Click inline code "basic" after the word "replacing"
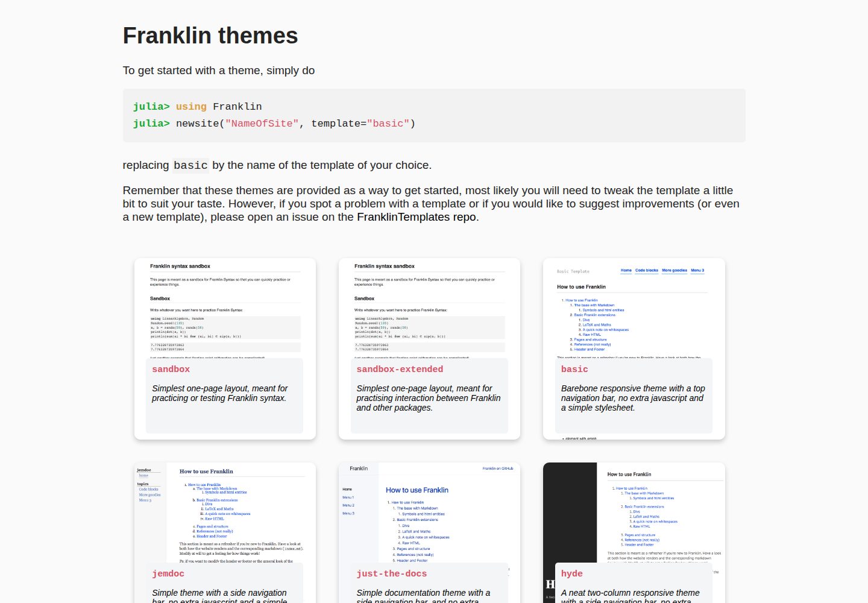The height and width of the screenshot is (603, 868). 190,165
